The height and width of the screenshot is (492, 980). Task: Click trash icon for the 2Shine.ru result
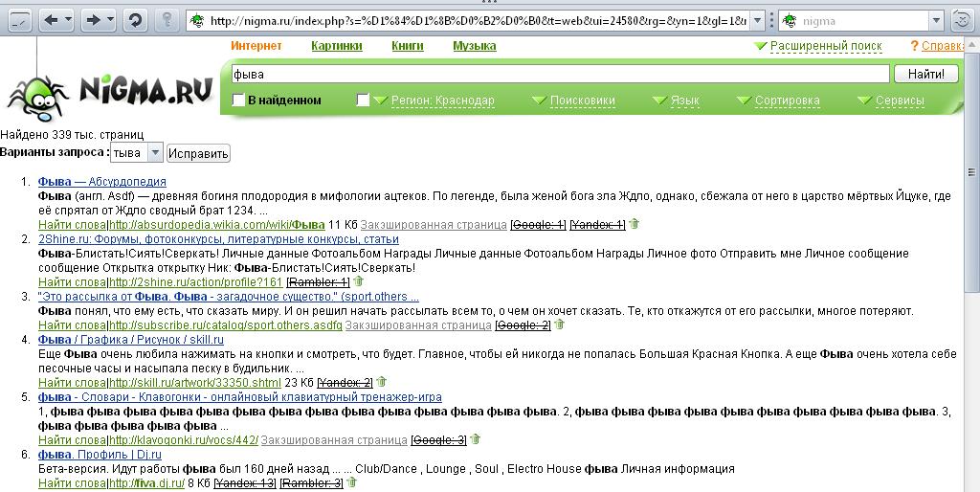(358, 281)
